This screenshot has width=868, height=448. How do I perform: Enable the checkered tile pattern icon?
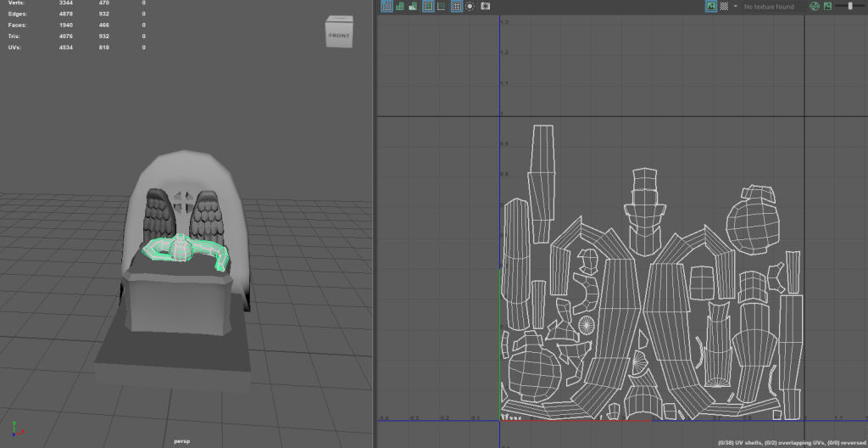click(x=724, y=6)
